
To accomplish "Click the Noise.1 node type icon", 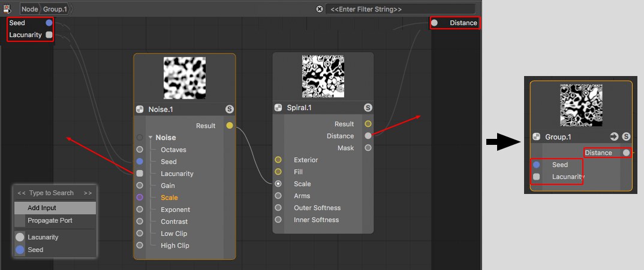I will (x=140, y=109).
